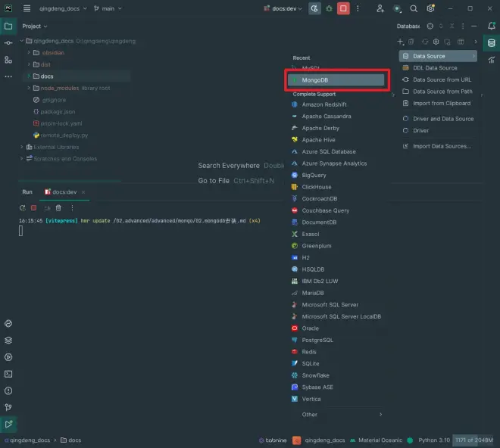500x448 pixels.
Task: Expand the obsidian folder
Action: [29, 52]
